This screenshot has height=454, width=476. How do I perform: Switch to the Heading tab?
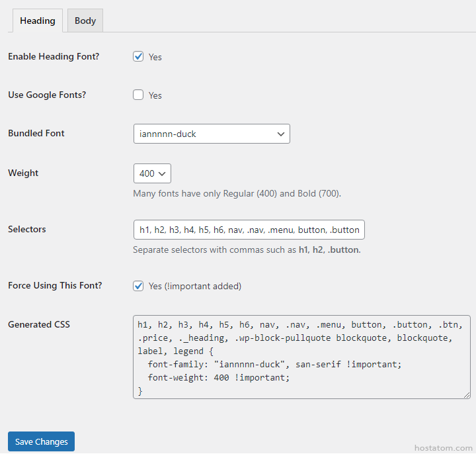[x=38, y=21]
